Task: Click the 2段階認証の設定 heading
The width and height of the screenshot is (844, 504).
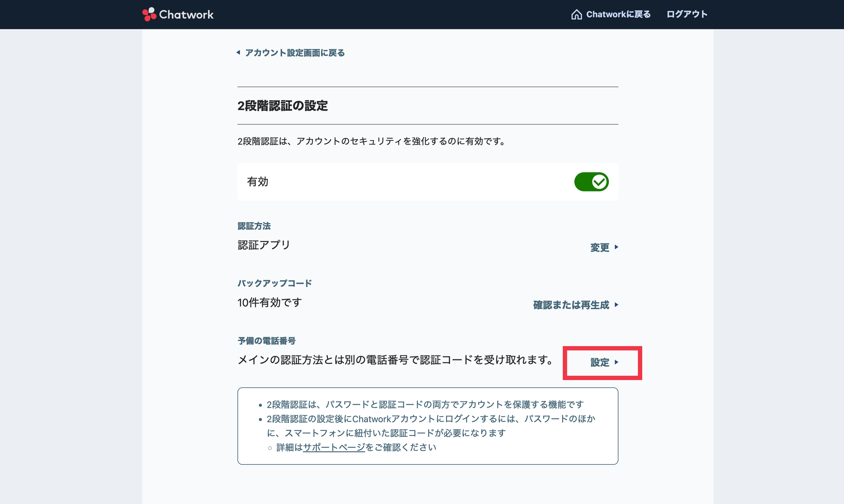Action: [283, 105]
